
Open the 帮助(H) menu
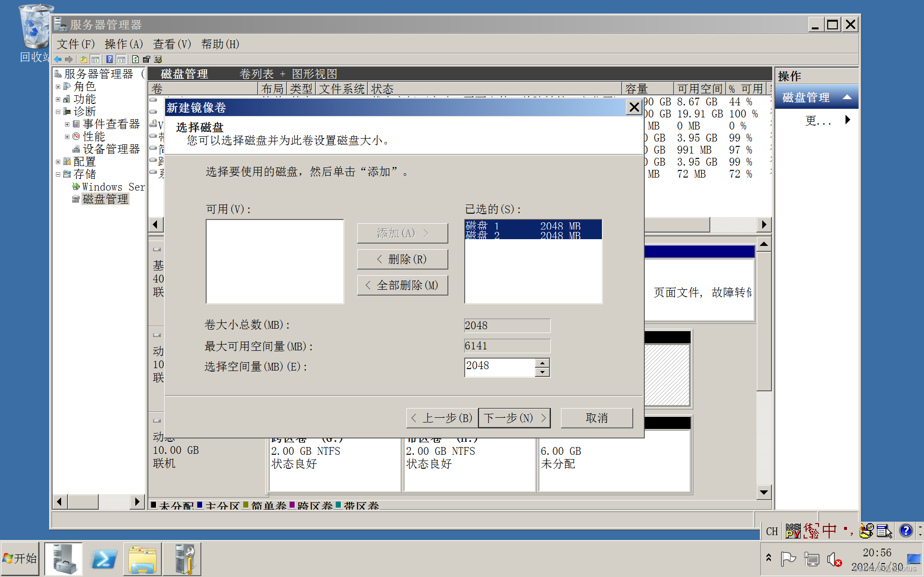221,44
